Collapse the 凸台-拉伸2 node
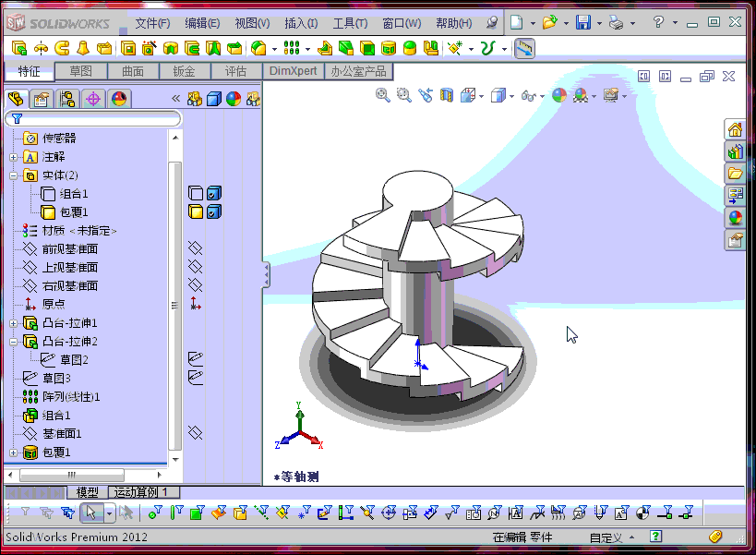The image size is (756, 555). click(14, 342)
